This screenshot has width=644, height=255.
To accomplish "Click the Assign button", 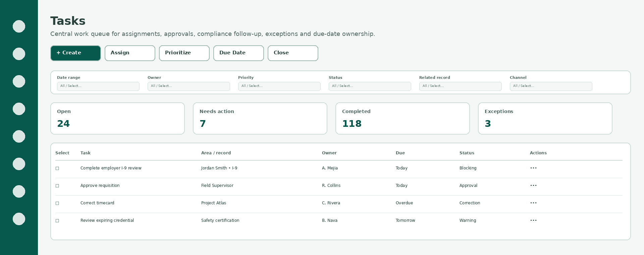I will coord(130,53).
